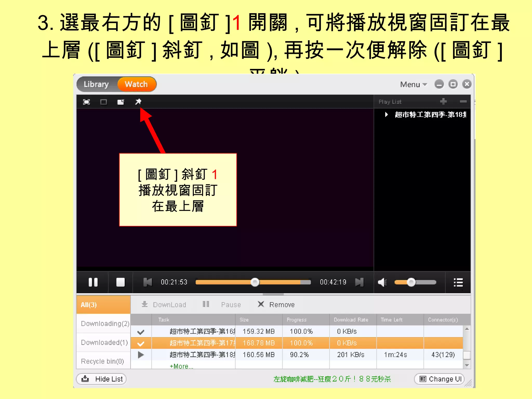This screenshot has width=532, height=399.
Task: Skip to next track
Action: (x=360, y=282)
